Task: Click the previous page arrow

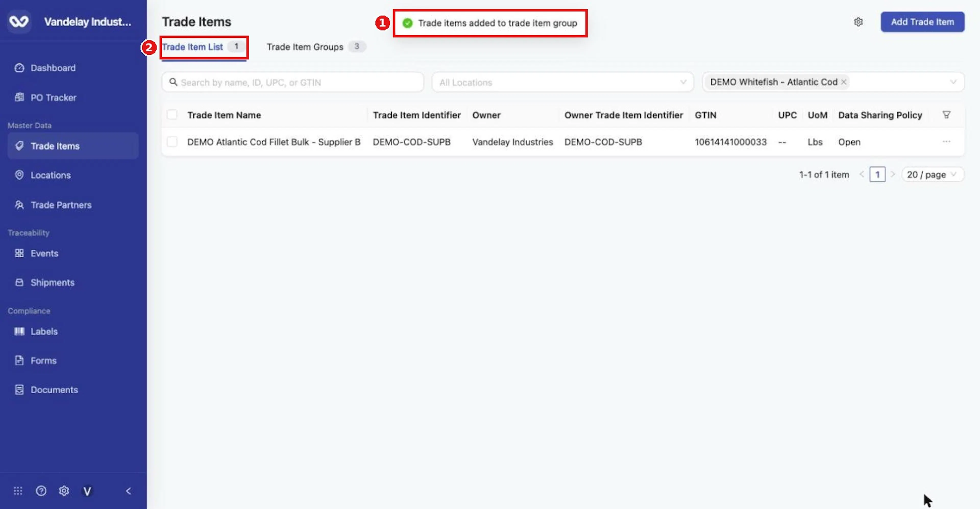Action: [862, 174]
